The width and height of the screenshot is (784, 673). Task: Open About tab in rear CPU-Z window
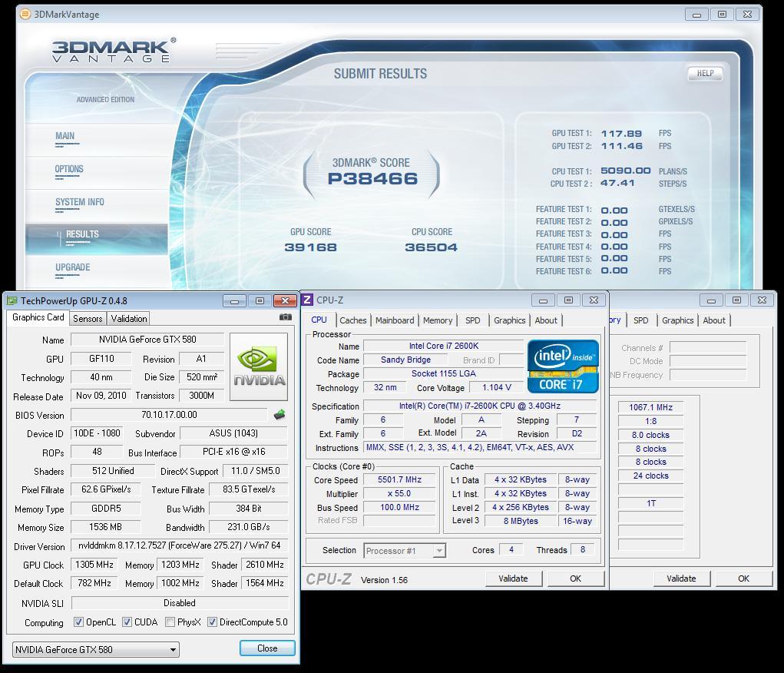713,320
